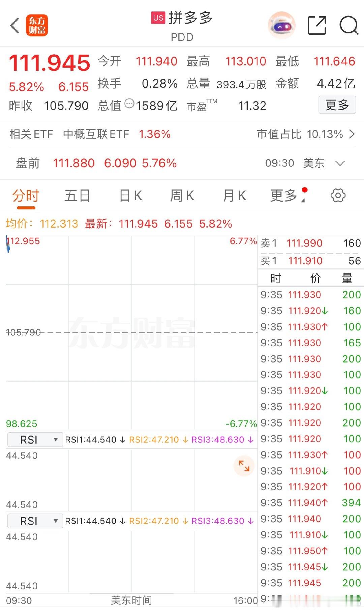Tap the 时 column header
364x611 pixels.
click(276, 279)
